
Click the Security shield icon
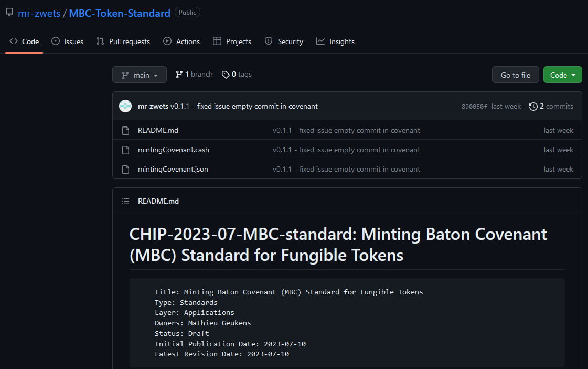coord(269,41)
